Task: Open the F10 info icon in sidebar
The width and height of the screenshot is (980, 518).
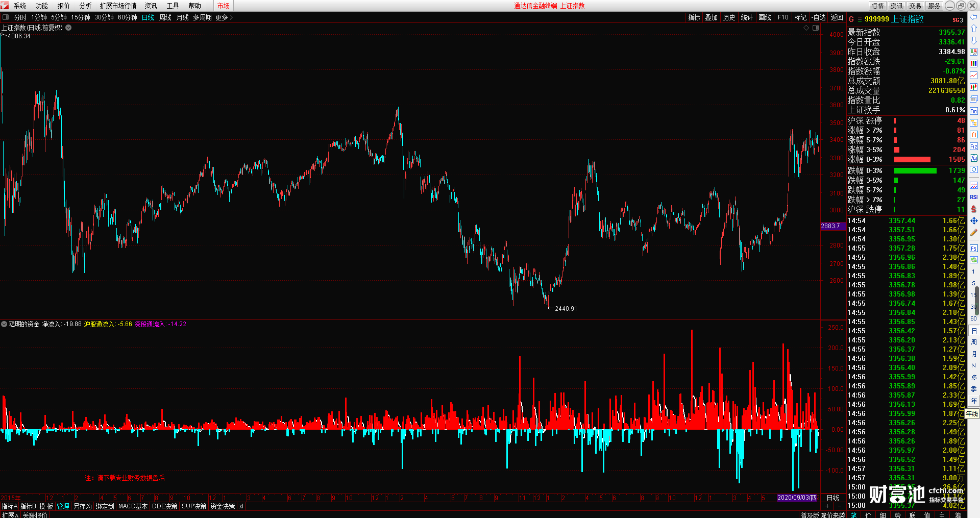Action: [974, 111]
